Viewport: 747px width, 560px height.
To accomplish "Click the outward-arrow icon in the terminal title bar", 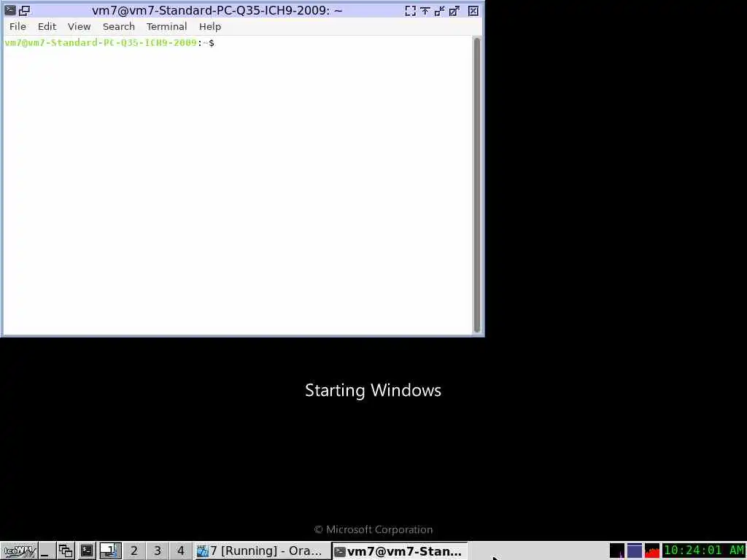I will pos(454,10).
